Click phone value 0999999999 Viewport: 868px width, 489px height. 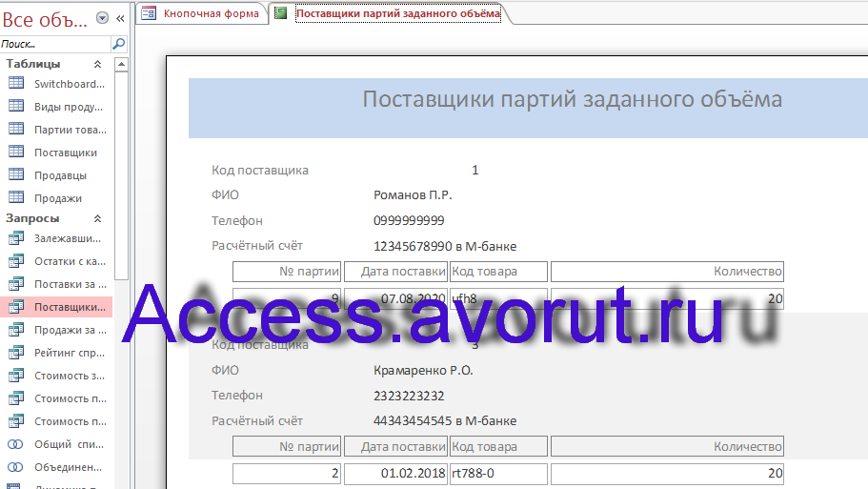coord(409,220)
